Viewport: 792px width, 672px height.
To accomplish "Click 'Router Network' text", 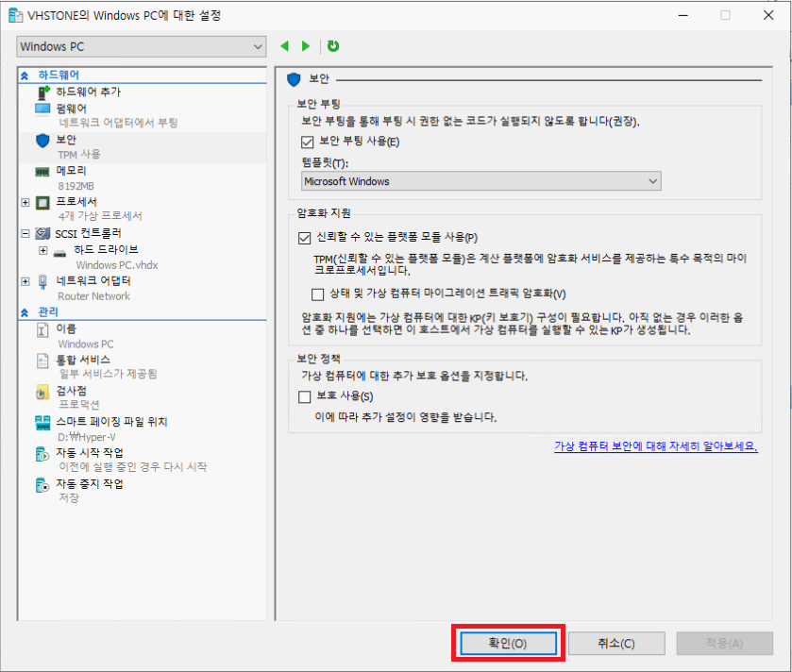I will tap(94, 296).
